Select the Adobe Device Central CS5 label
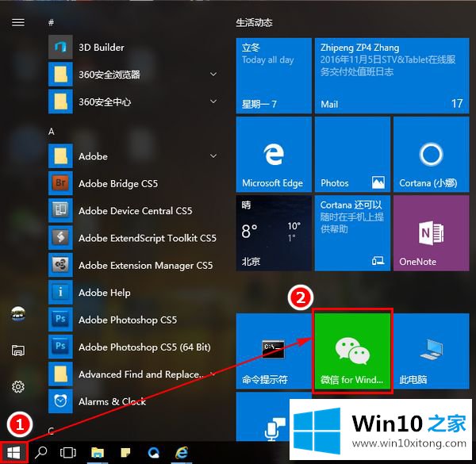This screenshot has width=476, height=464. pyautogui.click(x=136, y=211)
